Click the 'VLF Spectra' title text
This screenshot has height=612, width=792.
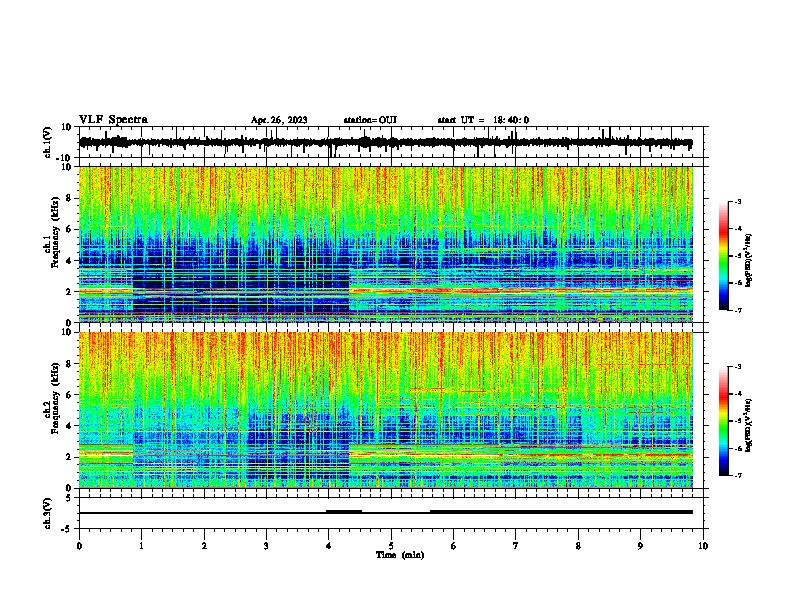(113, 120)
